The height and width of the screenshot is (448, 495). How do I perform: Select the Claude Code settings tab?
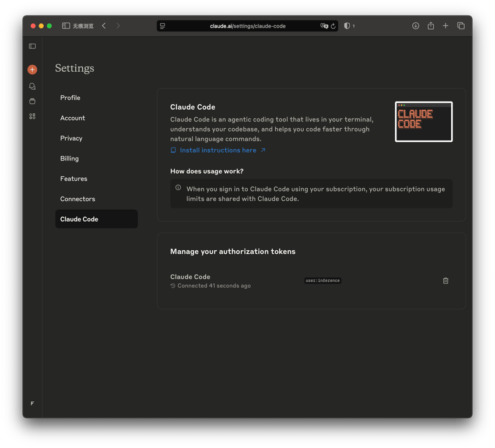[x=96, y=219]
